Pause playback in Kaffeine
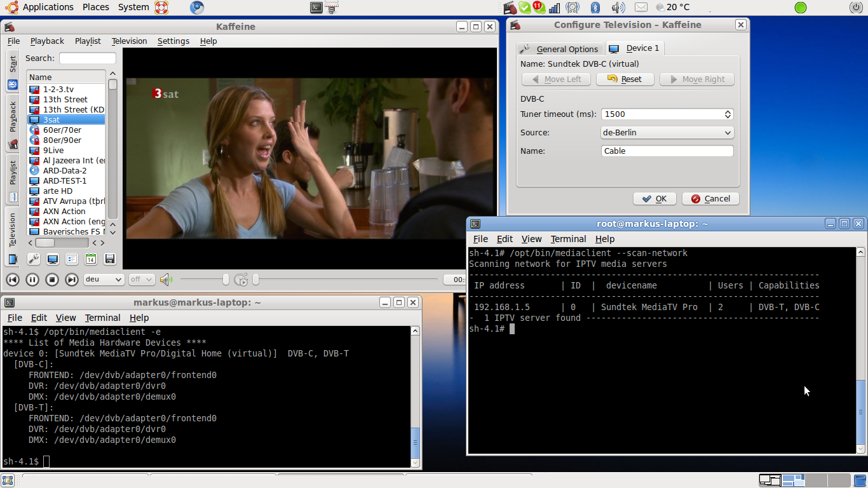The image size is (868, 488). 32,280
